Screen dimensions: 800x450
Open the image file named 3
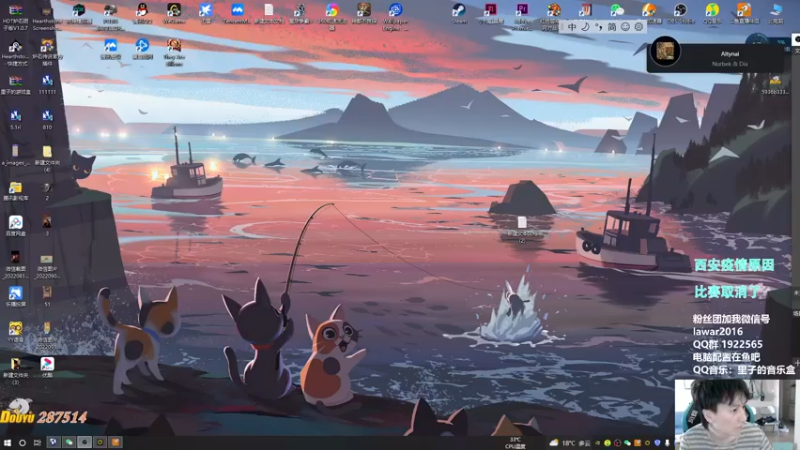point(47,223)
